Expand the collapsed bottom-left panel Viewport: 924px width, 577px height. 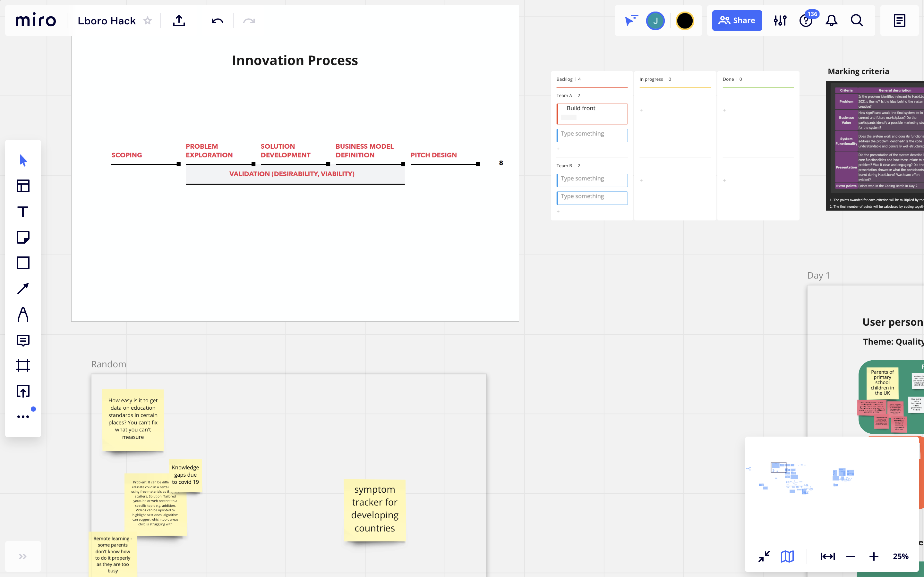tap(23, 556)
